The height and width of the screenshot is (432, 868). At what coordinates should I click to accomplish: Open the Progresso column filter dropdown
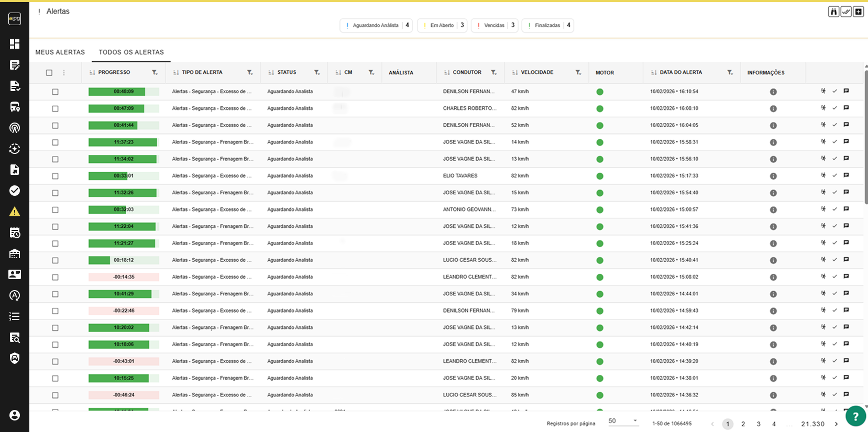155,72
